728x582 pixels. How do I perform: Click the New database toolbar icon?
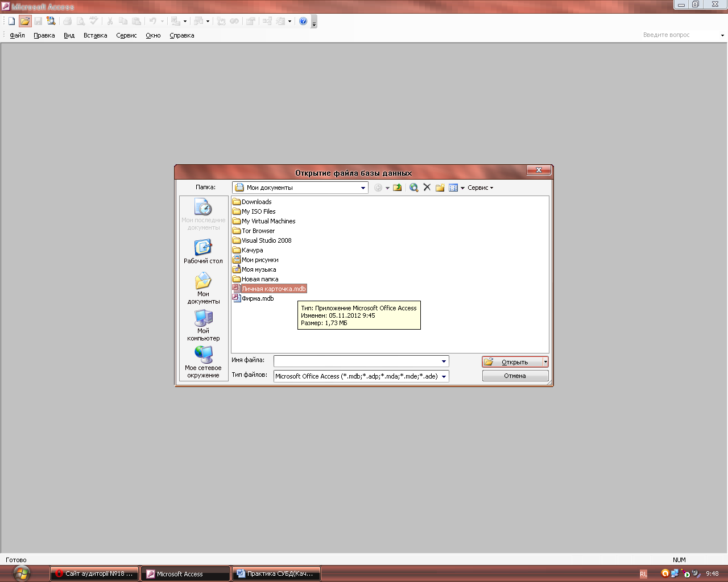pyautogui.click(x=11, y=21)
